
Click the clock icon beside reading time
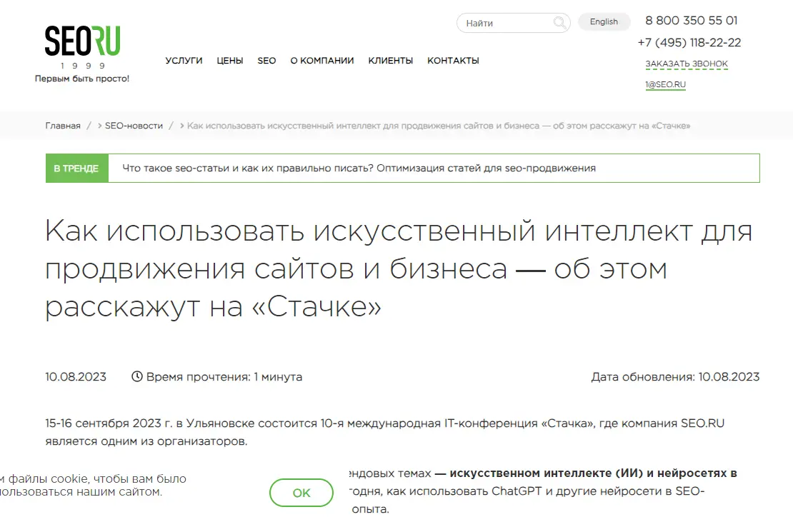click(x=137, y=376)
